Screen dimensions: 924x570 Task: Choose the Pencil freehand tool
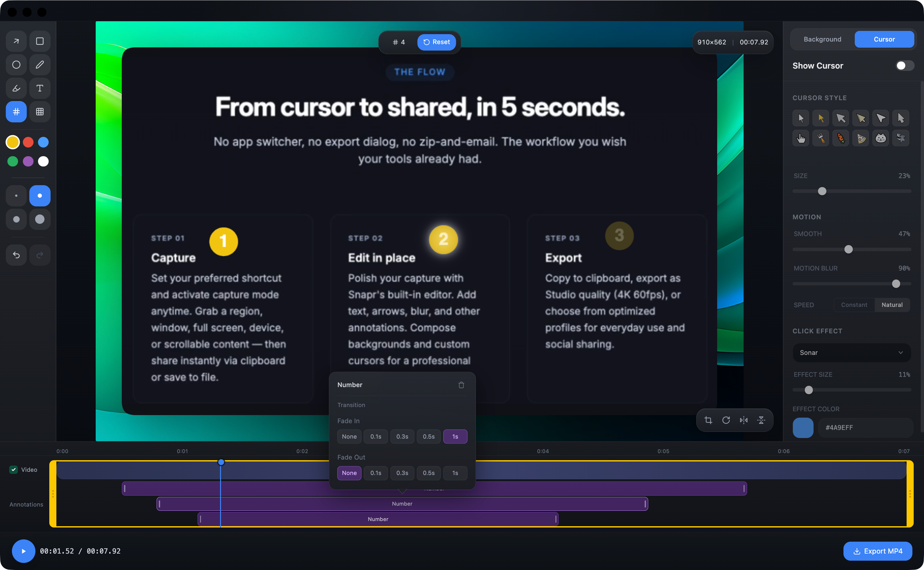tap(40, 65)
